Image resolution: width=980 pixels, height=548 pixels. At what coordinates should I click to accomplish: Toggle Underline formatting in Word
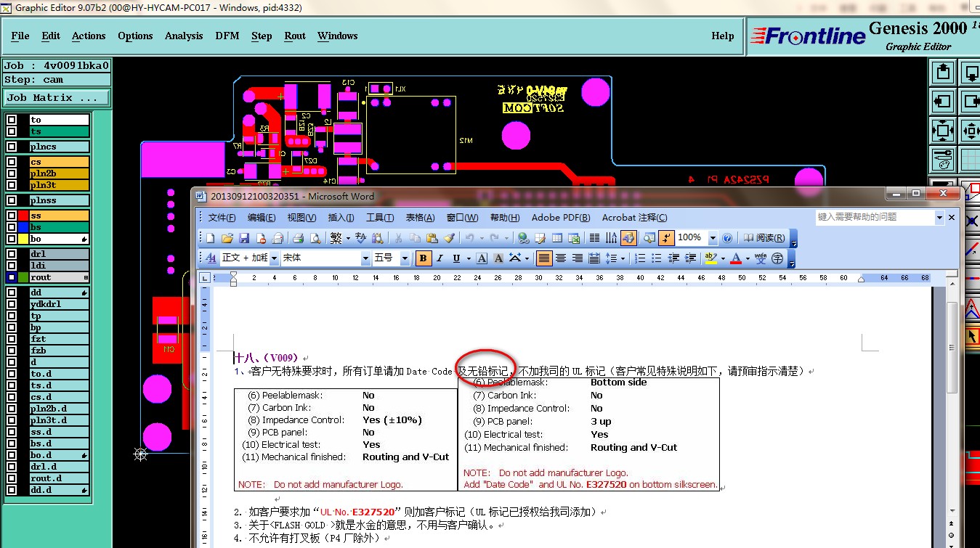pos(457,258)
